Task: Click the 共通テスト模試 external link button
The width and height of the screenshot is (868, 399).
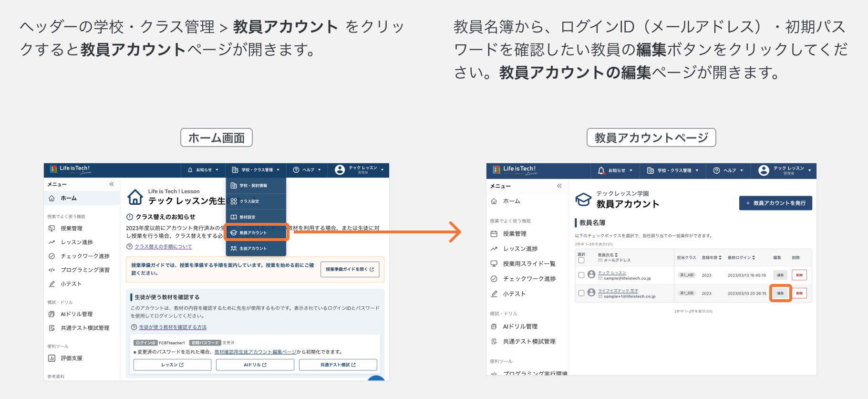Action: 338,365
